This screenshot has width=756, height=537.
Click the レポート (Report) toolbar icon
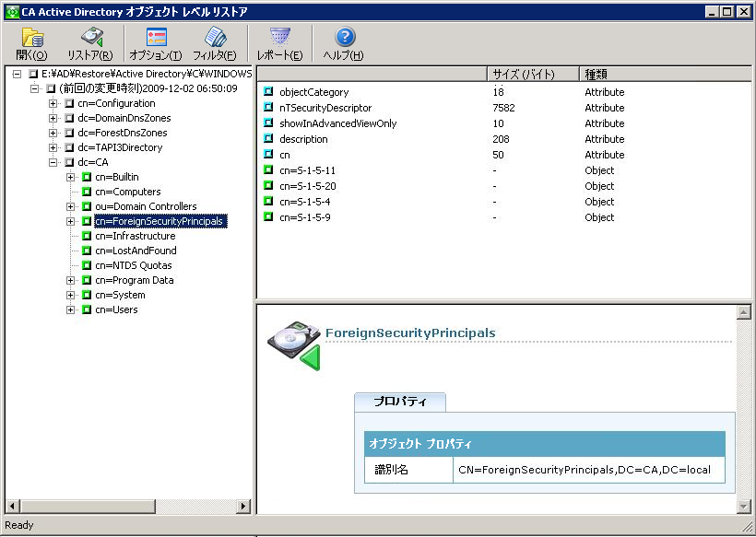pos(280,41)
